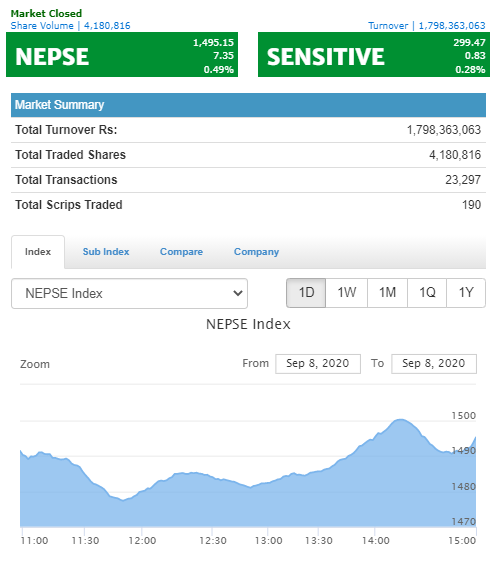Switch chart range to 1W
This screenshot has width=493, height=564.
(346, 293)
